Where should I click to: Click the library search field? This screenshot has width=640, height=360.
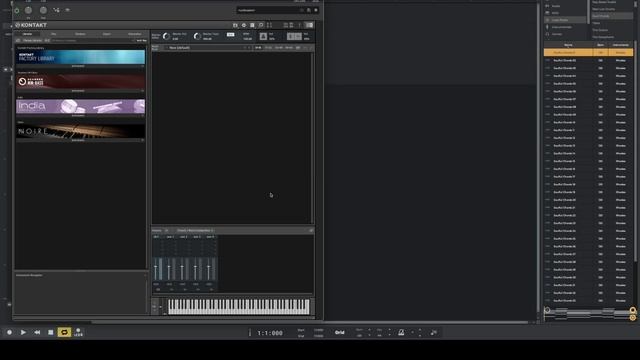(x=92, y=40)
